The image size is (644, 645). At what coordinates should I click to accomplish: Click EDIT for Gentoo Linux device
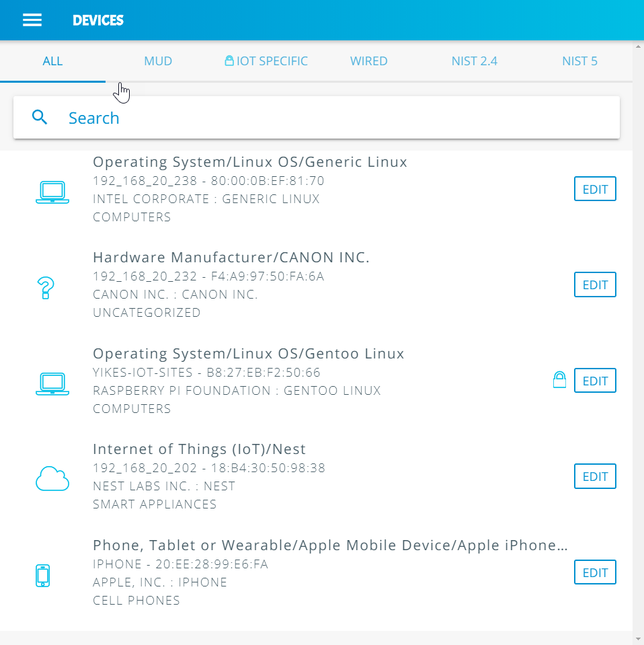pyautogui.click(x=595, y=381)
